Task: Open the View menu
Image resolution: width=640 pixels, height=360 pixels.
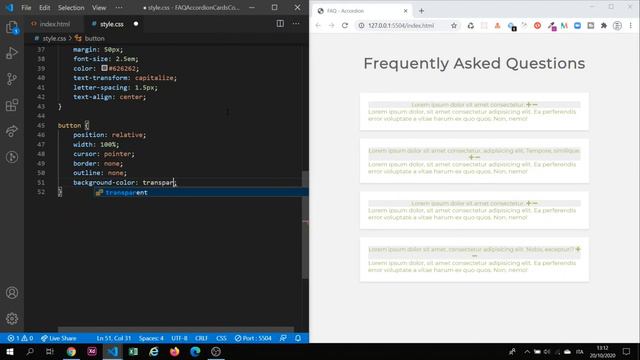Action: click(x=99, y=7)
